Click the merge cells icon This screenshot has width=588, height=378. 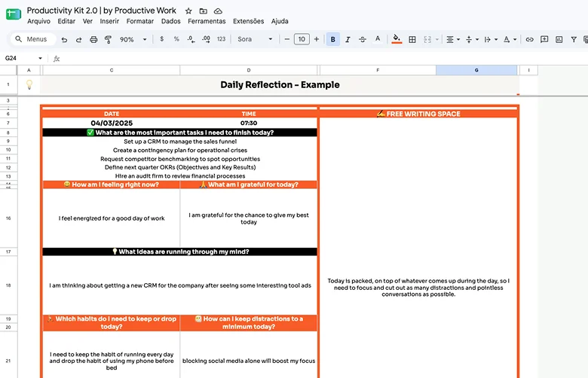tap(427, 39)
